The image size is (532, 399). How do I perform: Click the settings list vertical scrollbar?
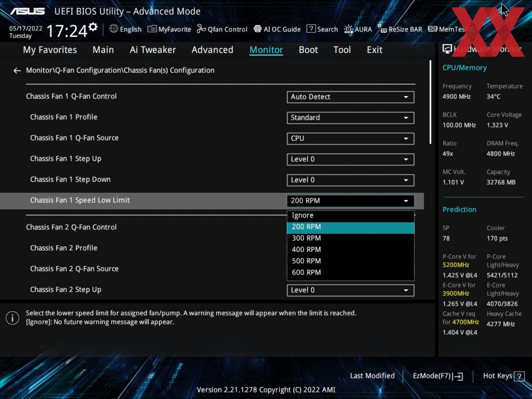tap(430, 102)
